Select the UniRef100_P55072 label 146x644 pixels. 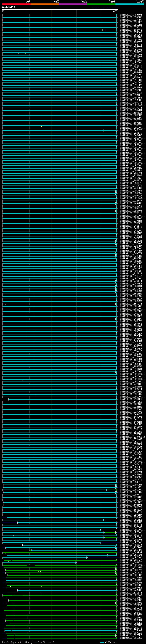coord(131,183)
